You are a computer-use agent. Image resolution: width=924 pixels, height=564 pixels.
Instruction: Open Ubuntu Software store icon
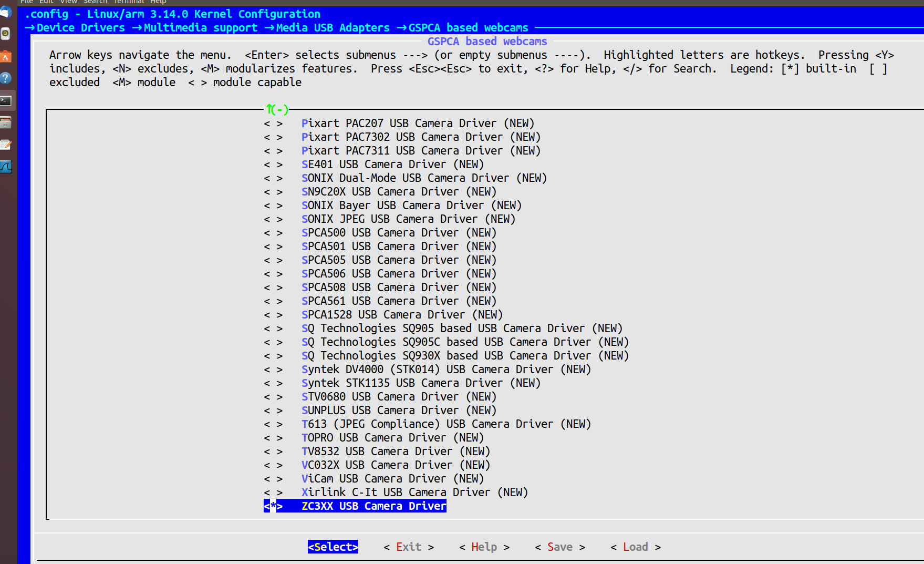(x=6, y=56)
